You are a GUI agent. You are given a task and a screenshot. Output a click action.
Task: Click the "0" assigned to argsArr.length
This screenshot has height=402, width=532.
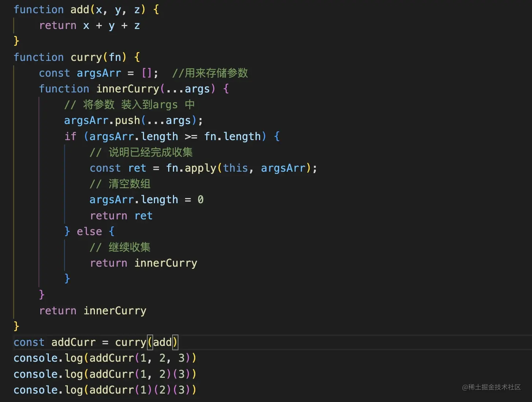[200, 200]
